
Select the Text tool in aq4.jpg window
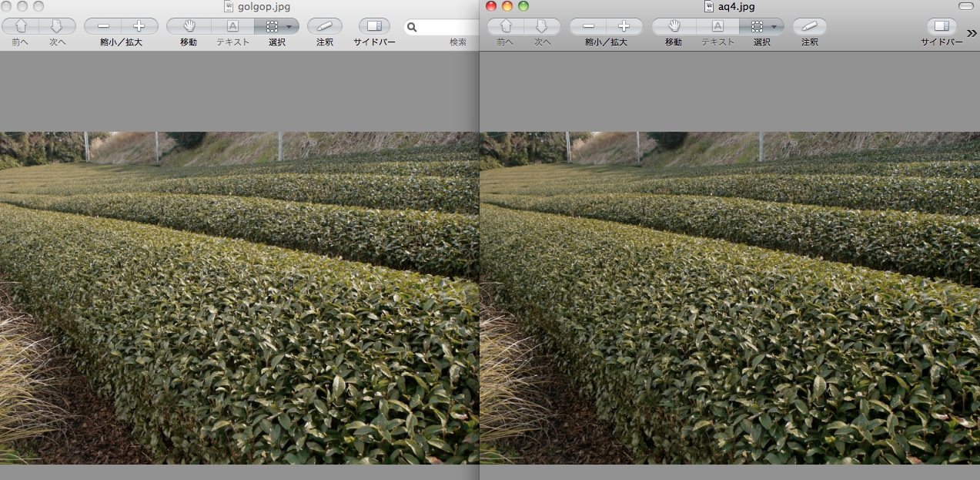717,26
